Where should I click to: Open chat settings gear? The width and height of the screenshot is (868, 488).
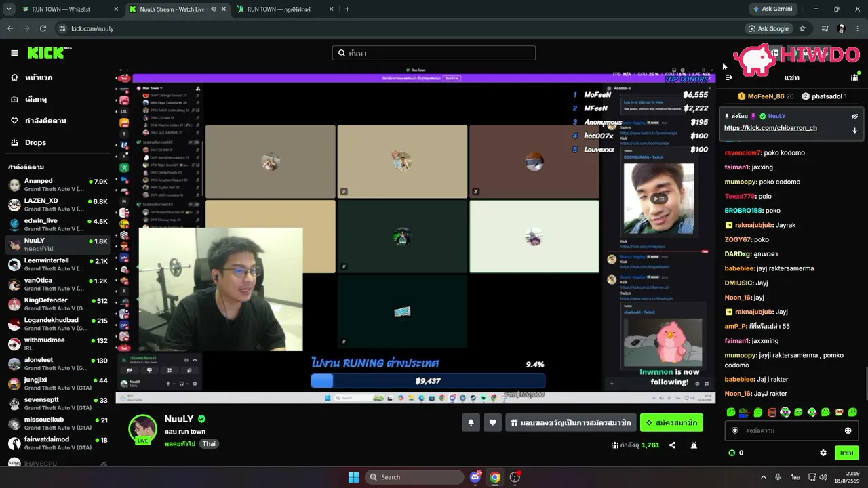pos(823,453)
